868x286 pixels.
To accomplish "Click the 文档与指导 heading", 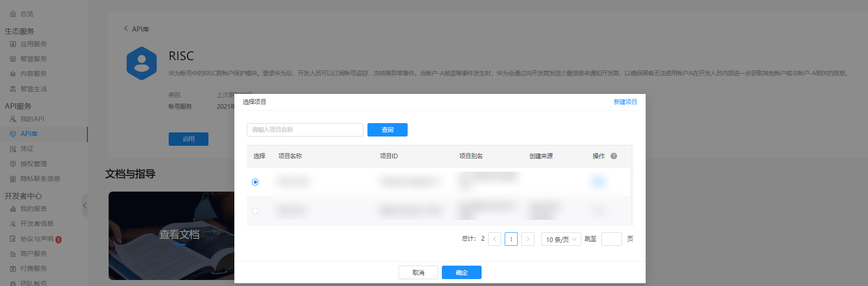I will (x=130, y=174).
